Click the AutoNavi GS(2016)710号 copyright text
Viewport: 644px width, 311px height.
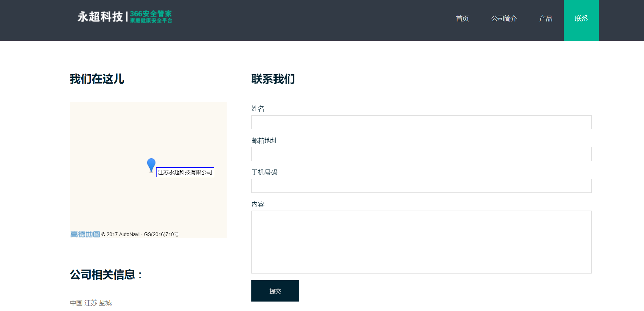coord(140,234)
